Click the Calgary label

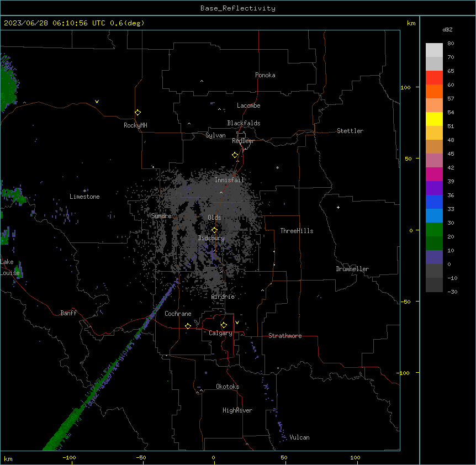point(221,333)
